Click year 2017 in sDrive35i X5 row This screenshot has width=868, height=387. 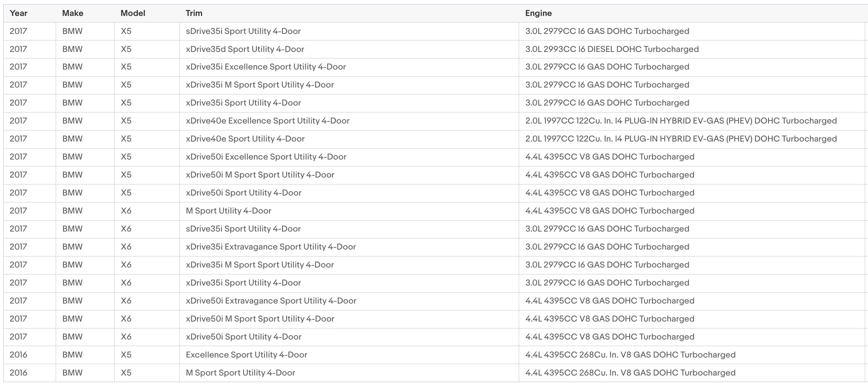pyautogui.click(x=29, y=31)
